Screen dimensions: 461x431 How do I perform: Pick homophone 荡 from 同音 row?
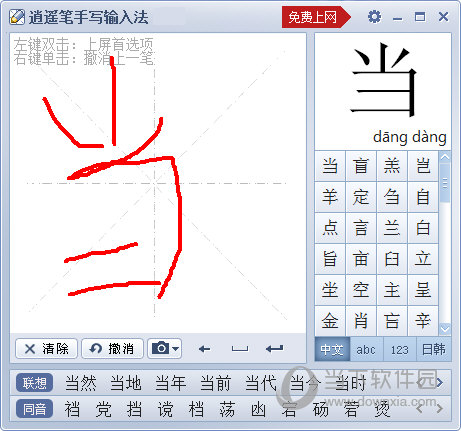(227, 409)
